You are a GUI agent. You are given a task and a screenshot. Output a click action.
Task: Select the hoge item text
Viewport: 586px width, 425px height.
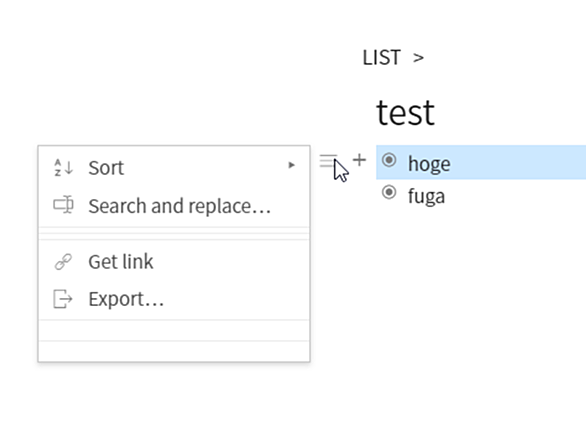coord(429,163)
